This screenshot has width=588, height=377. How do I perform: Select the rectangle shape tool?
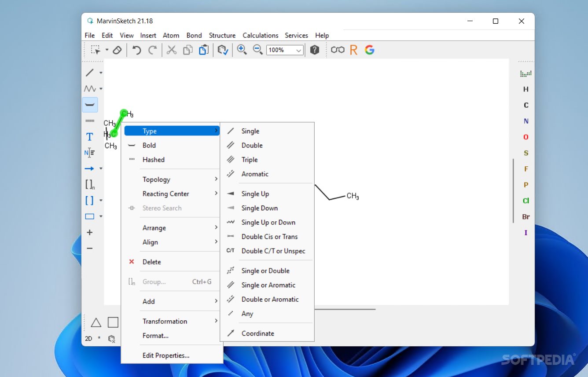click(89, 216)
